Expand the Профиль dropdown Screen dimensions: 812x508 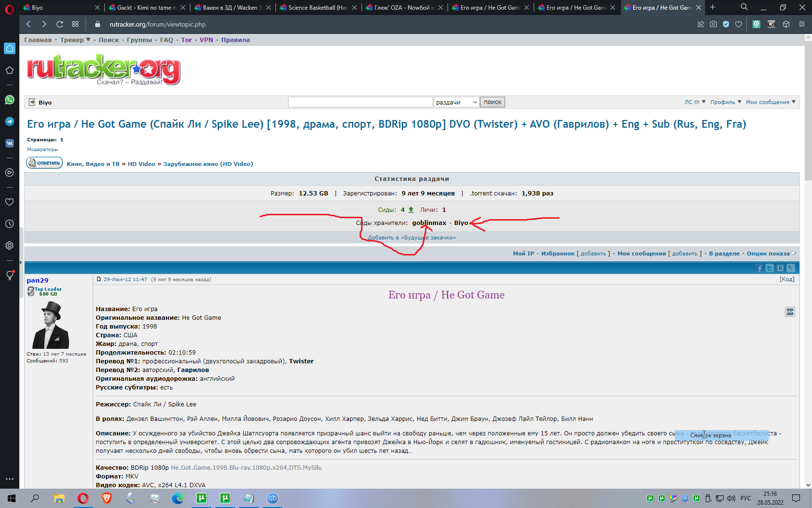726,102
